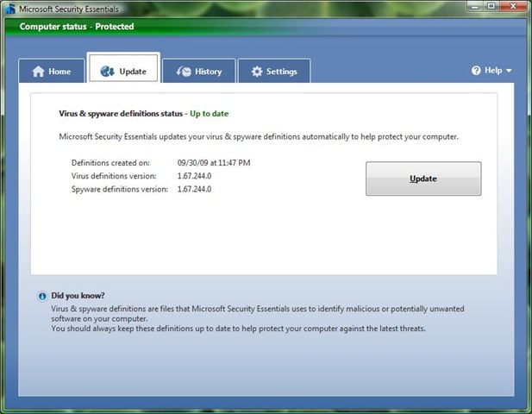Click the 'You should always keep these definitions' sentence
This screenshot has height=414, width=532.
[238, 329]
